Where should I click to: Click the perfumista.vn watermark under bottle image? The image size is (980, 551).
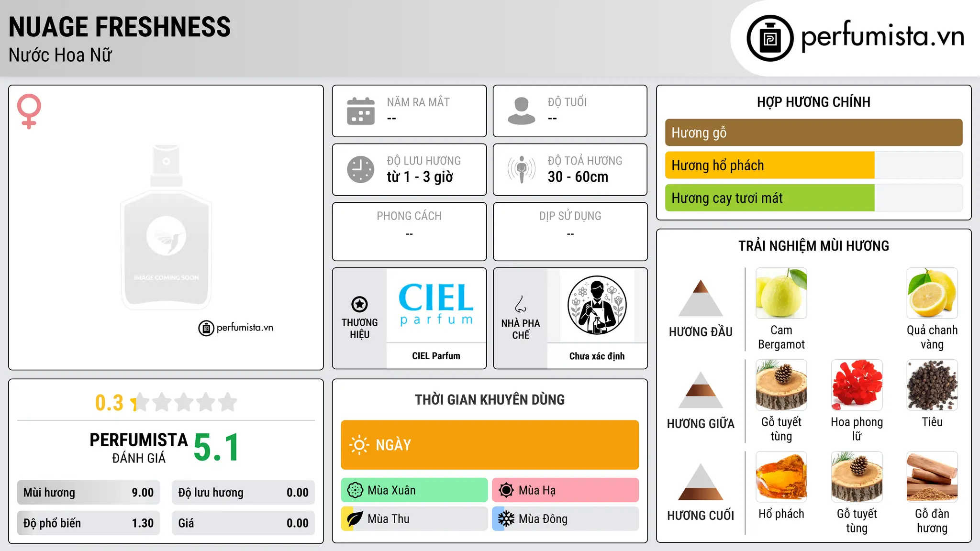(236, 328)
